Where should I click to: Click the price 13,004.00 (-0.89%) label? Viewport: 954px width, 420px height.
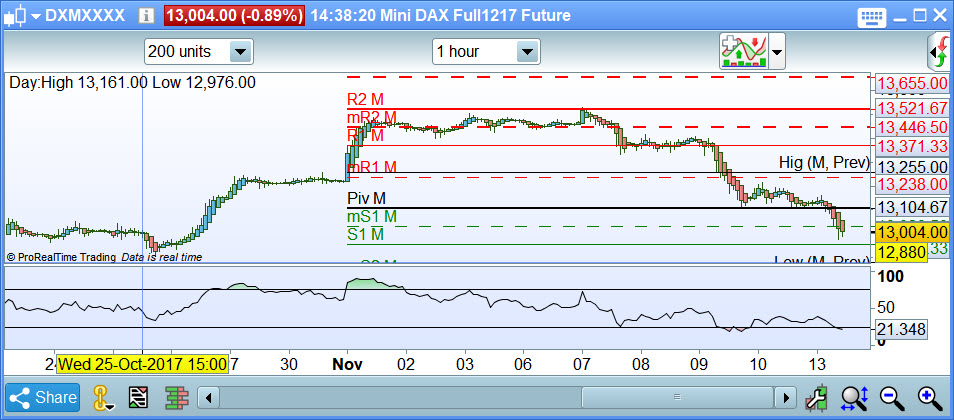[234, 15]
